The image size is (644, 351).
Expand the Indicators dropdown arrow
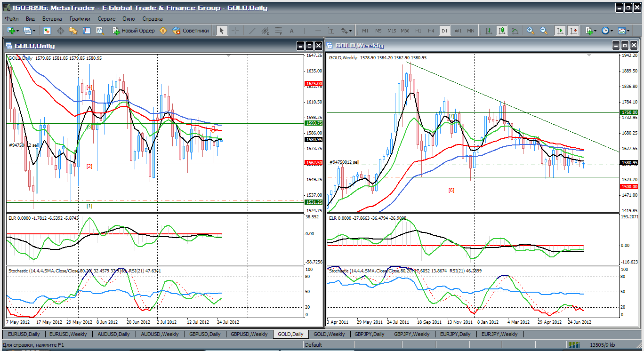[596, 31]
